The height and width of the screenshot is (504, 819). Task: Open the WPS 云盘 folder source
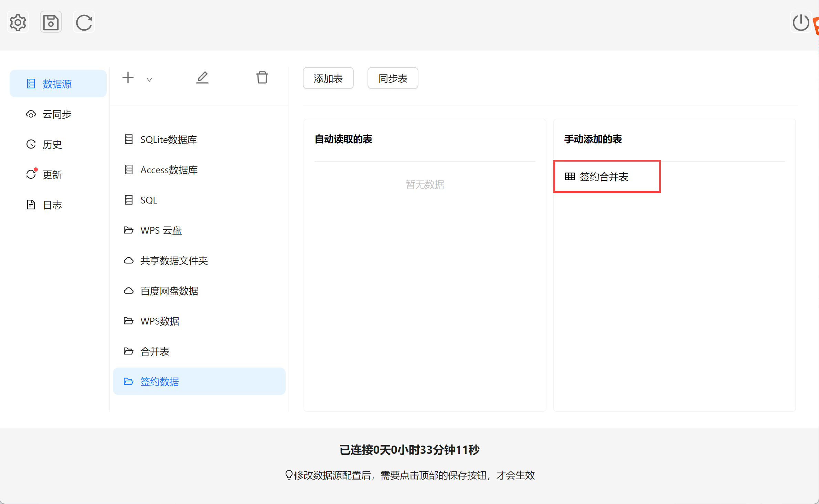tap(161, 230)
